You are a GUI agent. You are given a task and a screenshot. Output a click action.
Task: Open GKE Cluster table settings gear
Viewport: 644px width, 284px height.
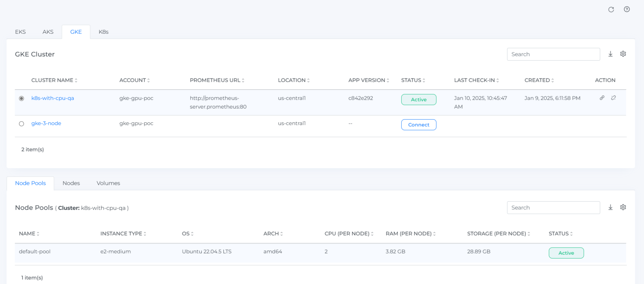(x=623, y=54)
